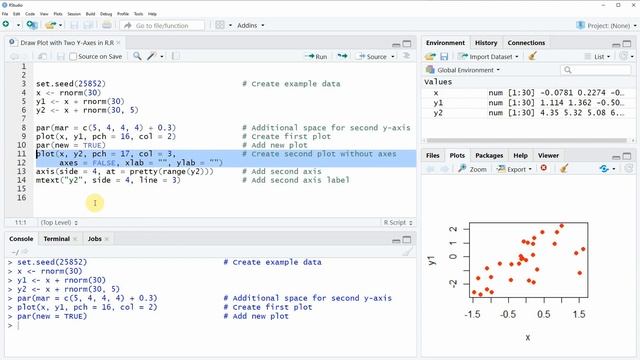This screenshot has width=640, height=360.
Task: Maximize the Plots pane
Action: click(627, 156)
